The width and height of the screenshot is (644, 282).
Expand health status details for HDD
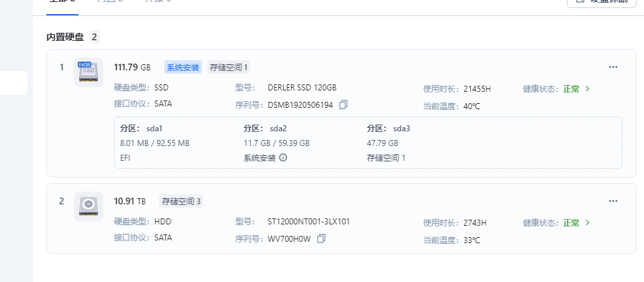click(588, 222)
